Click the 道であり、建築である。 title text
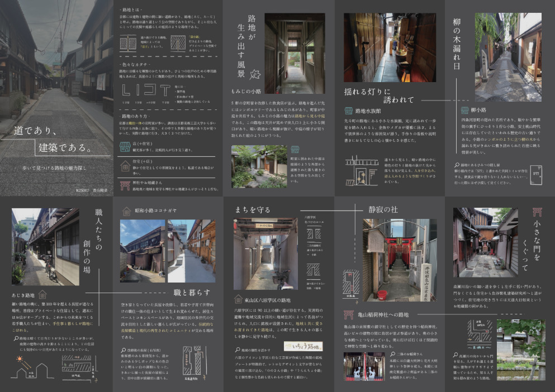 [x=53, y=139]
